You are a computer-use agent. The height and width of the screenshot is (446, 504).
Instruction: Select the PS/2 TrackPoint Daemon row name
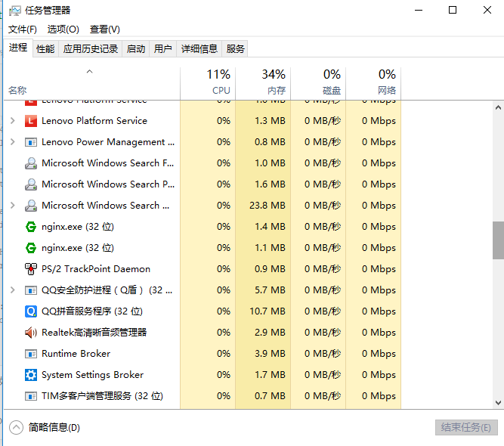[96, 269]
